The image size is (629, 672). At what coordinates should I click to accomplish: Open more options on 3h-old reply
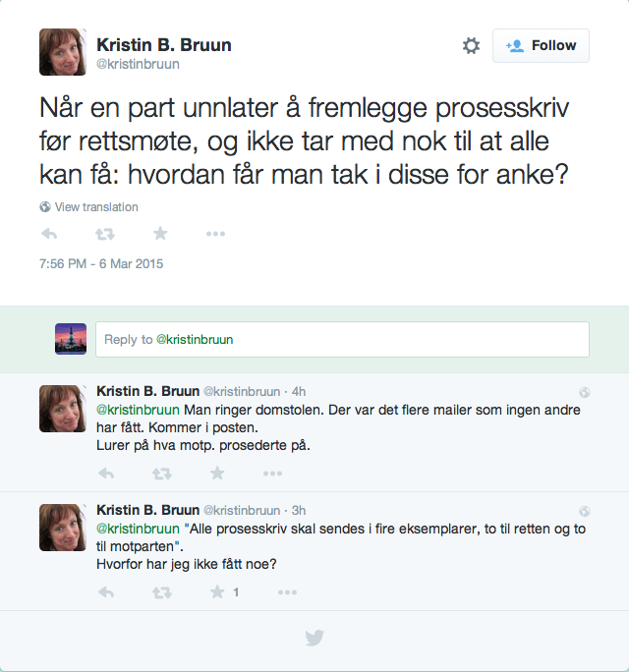coord(287,592)
